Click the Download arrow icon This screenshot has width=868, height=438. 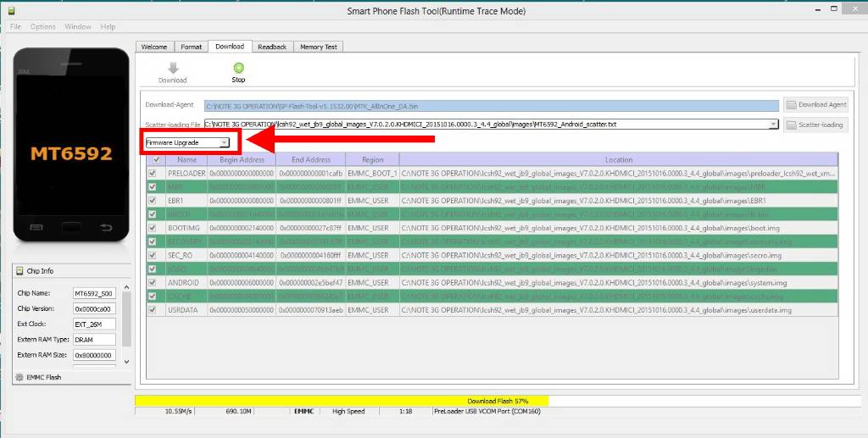click(x=172, y=69)
